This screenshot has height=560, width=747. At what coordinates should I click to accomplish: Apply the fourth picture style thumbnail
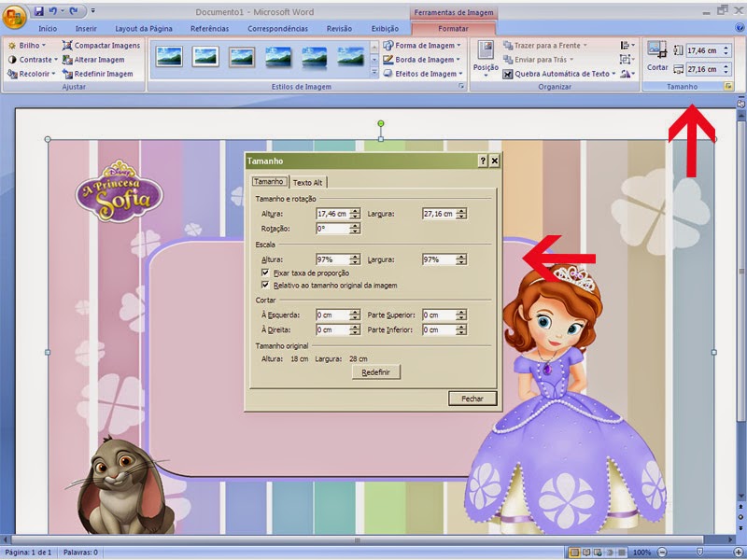tap(277, 56)
